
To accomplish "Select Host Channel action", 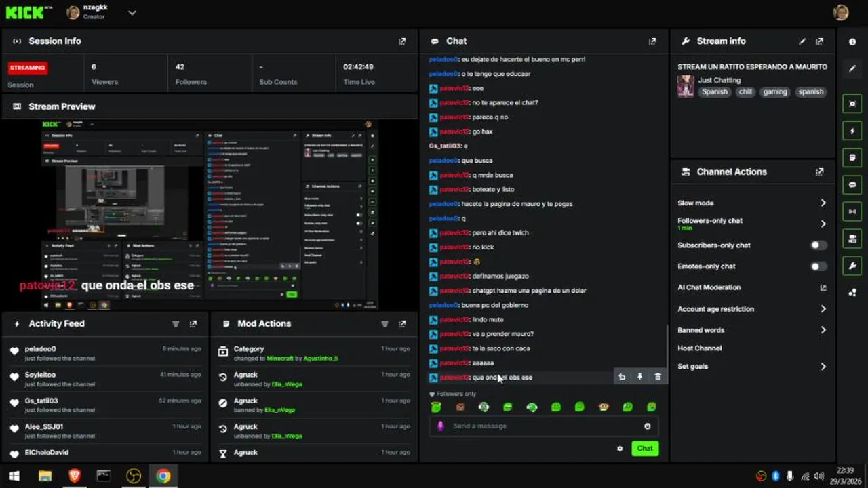I will tap(699, 348).
